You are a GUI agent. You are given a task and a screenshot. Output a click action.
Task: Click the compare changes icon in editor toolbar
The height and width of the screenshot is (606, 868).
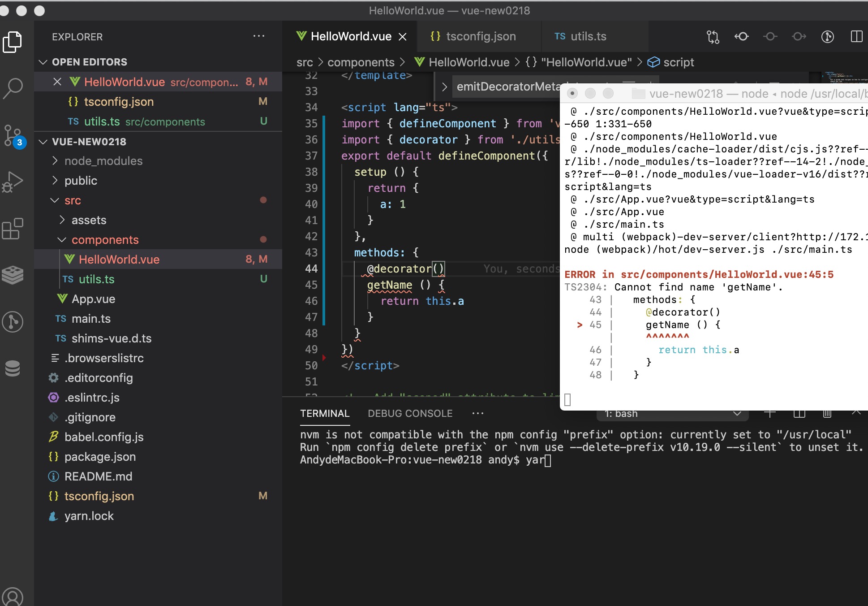tap(713, 37)
